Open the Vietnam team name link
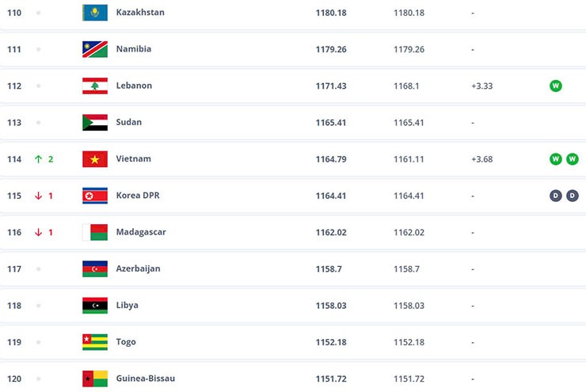Viewport: 586px width, 392px height. click(133, 159)
